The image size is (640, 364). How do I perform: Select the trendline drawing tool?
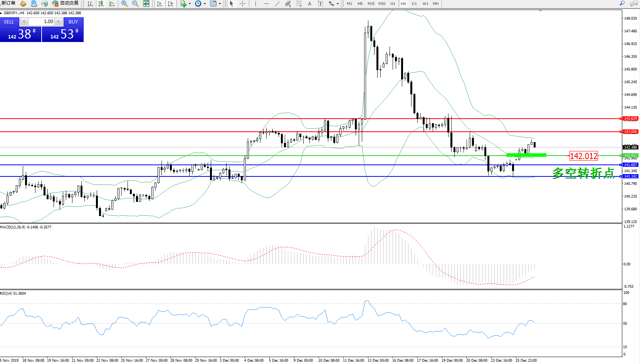click(277, 3)
